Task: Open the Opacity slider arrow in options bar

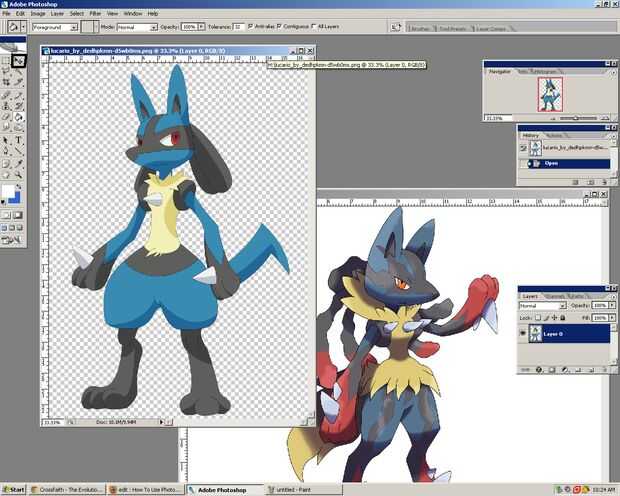Action: pyautogui.click(x=201, y=27)
